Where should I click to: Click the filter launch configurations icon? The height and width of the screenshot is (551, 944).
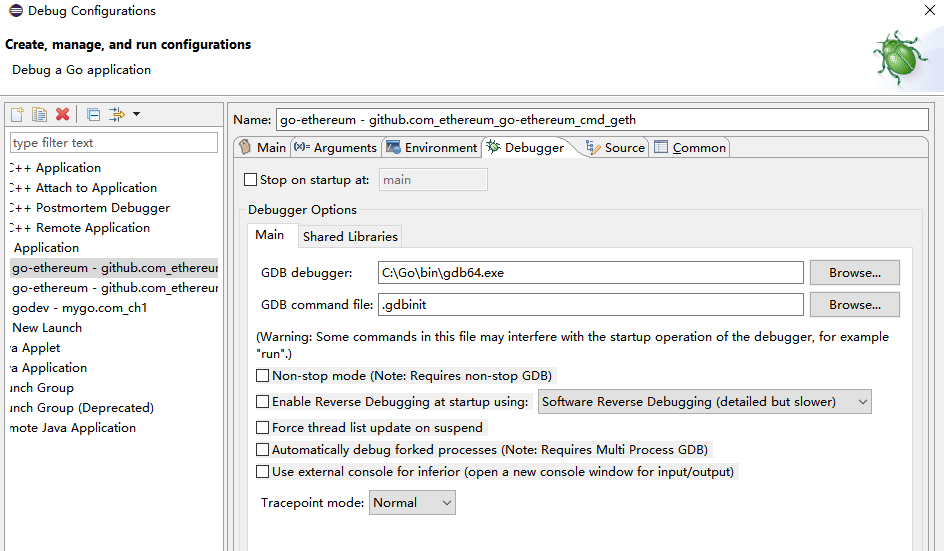point(116,115)
